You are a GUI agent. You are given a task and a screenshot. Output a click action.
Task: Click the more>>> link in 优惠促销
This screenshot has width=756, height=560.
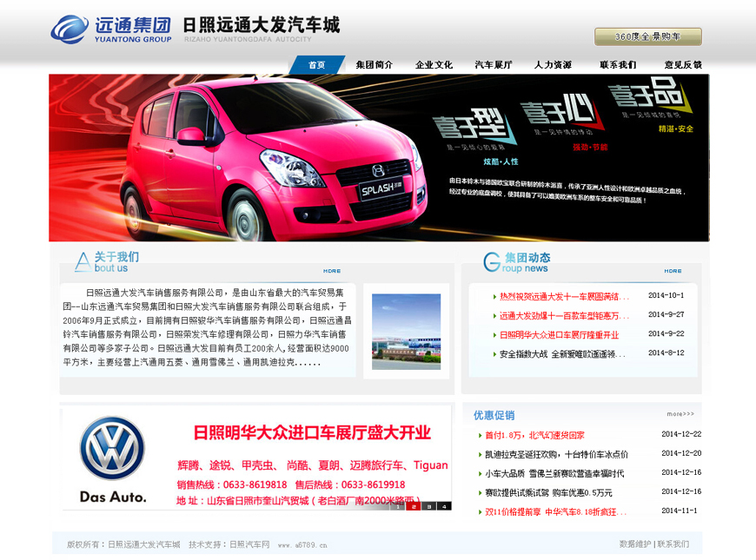point(680,414)
